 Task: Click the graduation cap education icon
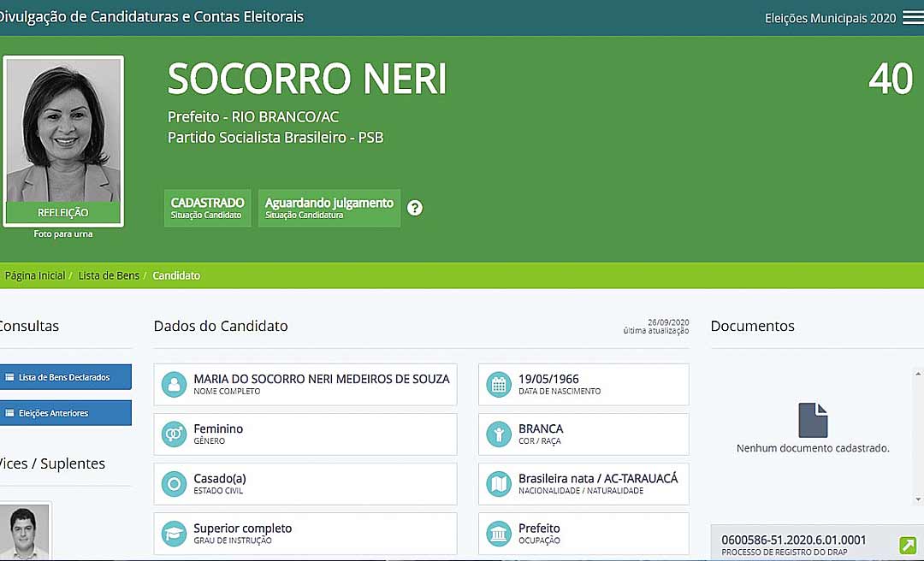pos(175,534)
